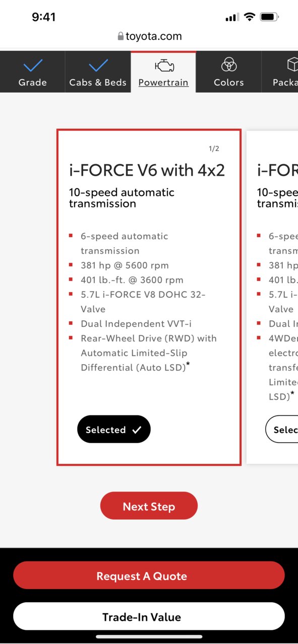Screen dimensions: 298x644
Task: Tap the overlapping circles Colors icon
Action: (229, 65)
